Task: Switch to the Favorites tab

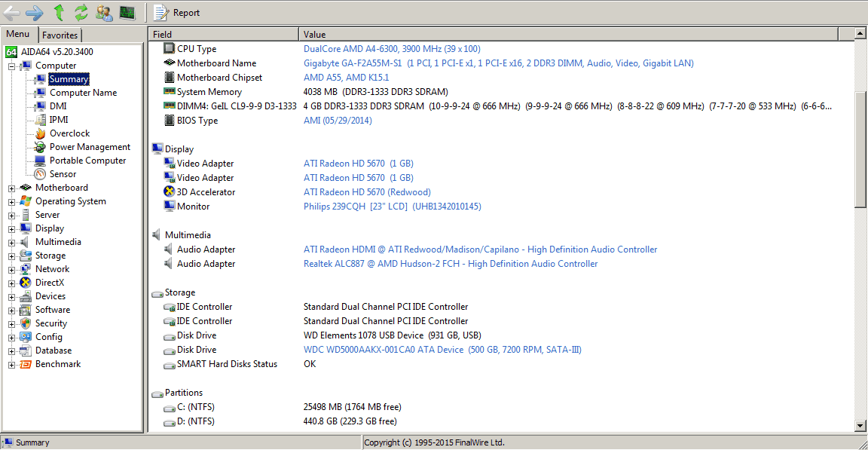Action: (60, 35)
